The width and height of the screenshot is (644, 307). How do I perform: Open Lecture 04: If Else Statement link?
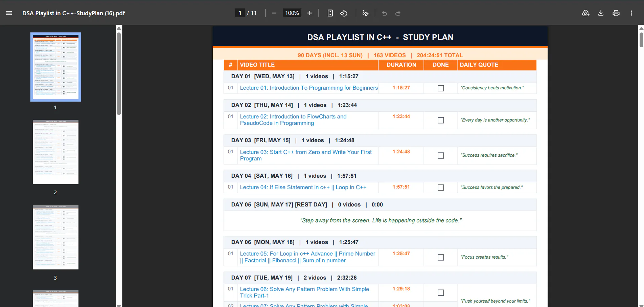coord(303,187)
